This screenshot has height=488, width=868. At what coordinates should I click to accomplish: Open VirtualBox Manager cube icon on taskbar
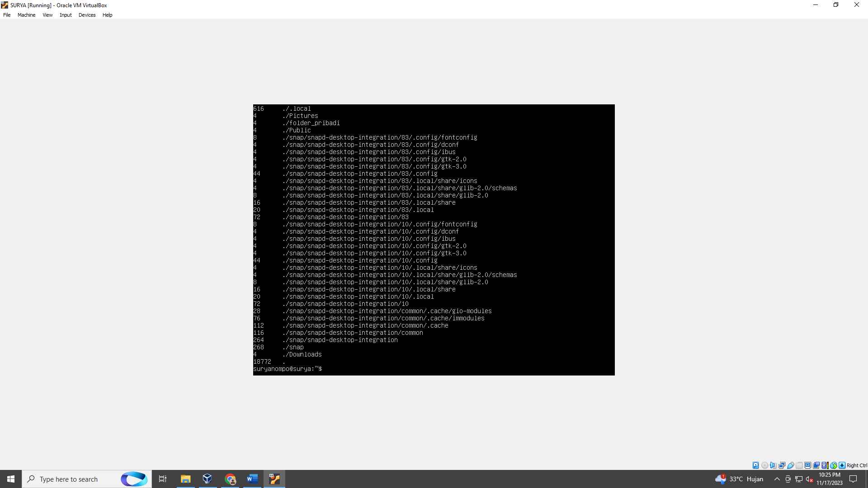pos(208,479)
